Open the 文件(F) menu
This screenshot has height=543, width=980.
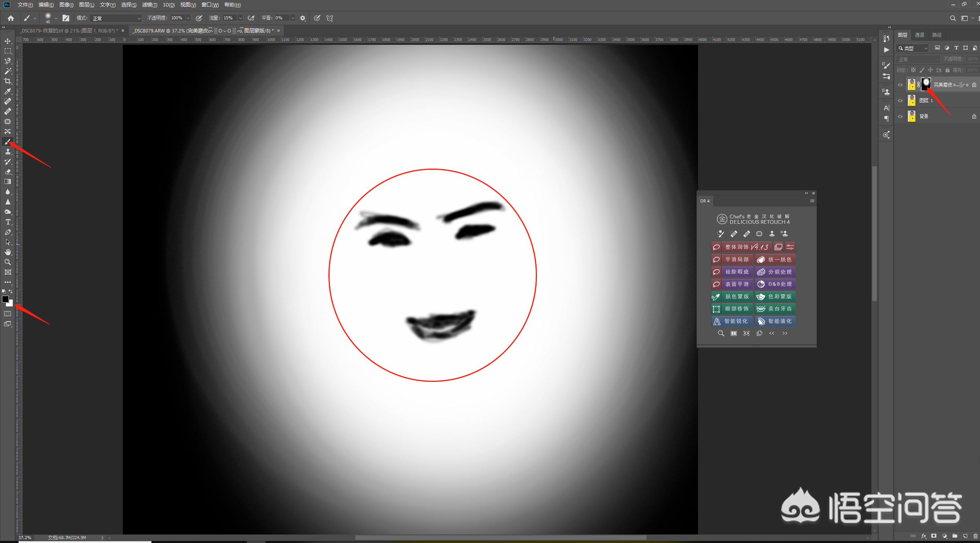click(x=25, y=5)
